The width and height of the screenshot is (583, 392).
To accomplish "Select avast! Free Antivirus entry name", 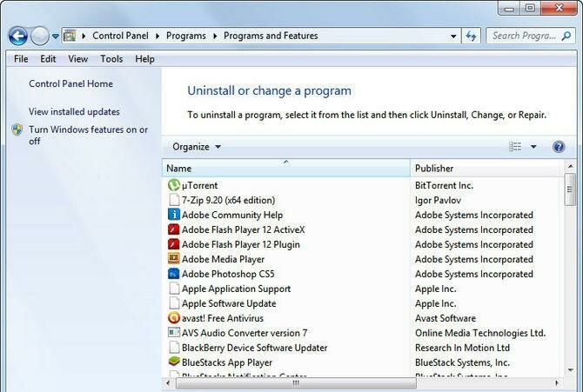I will coord(223,318).
